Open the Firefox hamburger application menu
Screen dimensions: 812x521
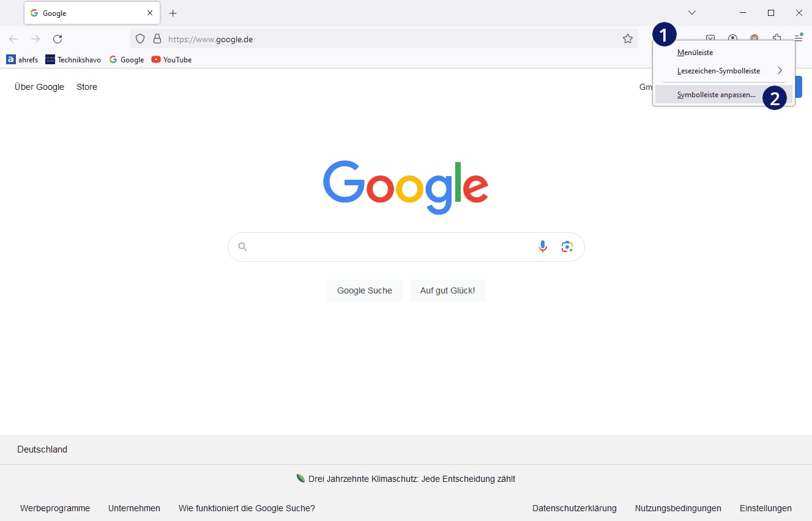pyautogui.click(x=799, y=38)
